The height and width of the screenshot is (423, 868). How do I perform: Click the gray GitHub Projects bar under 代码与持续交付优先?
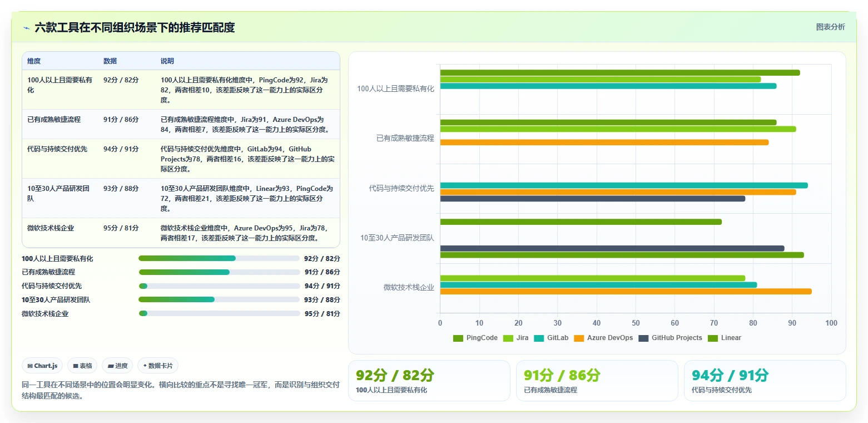(x=592, y=199)
